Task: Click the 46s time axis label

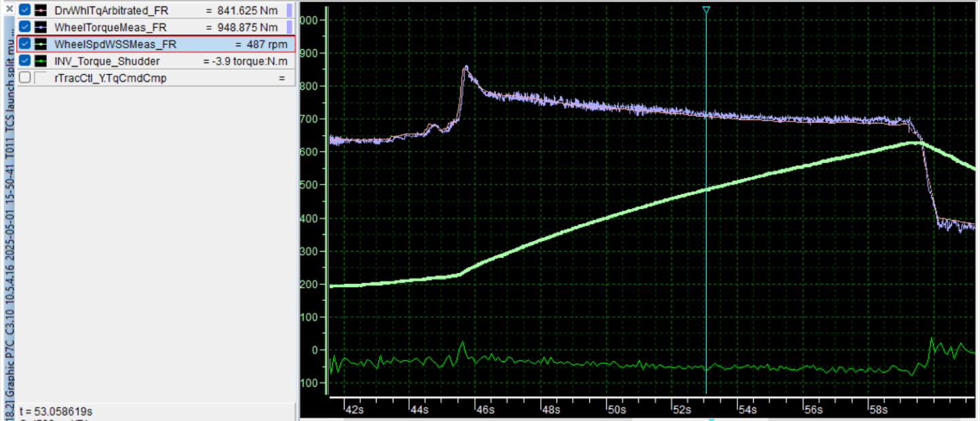Action: tap(485, 411)
